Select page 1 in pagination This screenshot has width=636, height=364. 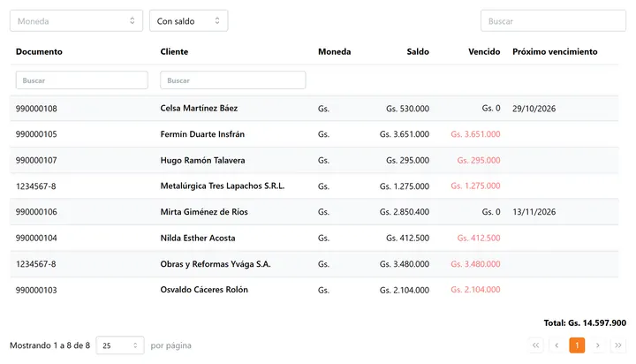click(x=577, y=345)
